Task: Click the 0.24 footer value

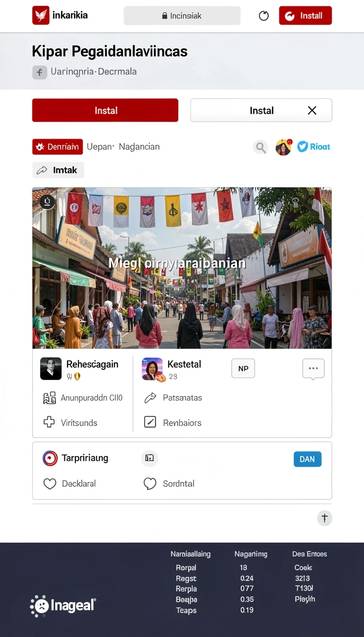Action: point(247,579)
